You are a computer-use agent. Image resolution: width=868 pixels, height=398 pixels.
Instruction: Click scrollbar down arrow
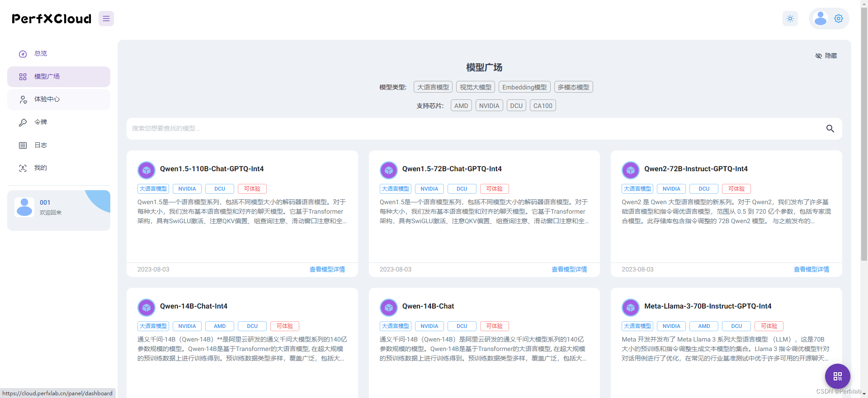click(x=864, y=394)
